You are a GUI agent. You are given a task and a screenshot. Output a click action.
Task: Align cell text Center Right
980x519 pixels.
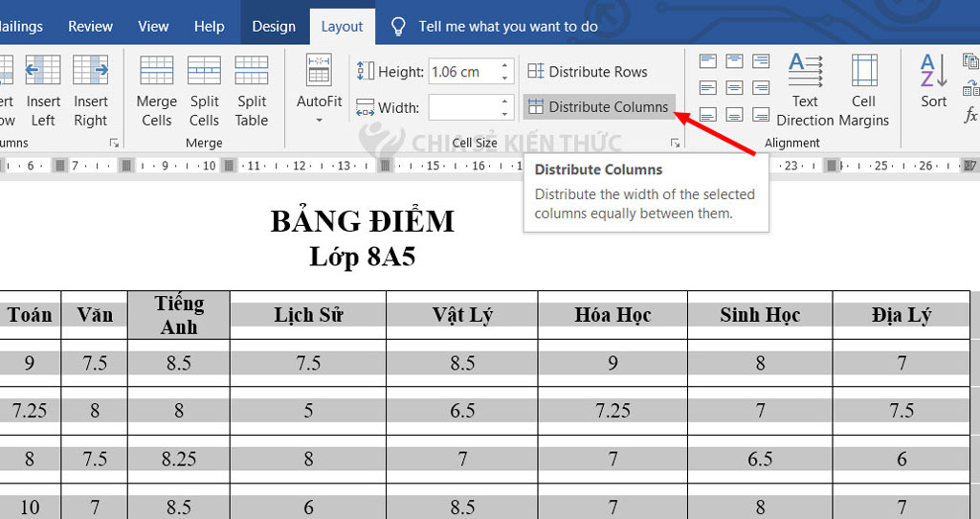[x=761, y=87]
